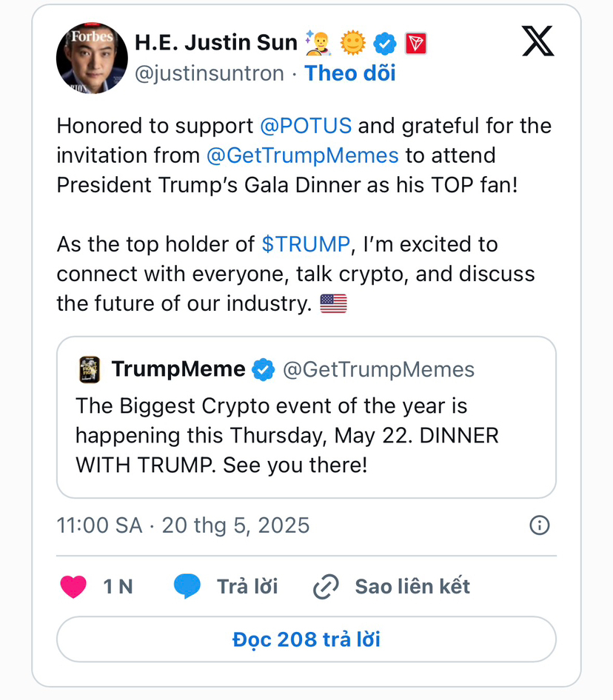Click the X logo in the corner

tap(538, 41)
